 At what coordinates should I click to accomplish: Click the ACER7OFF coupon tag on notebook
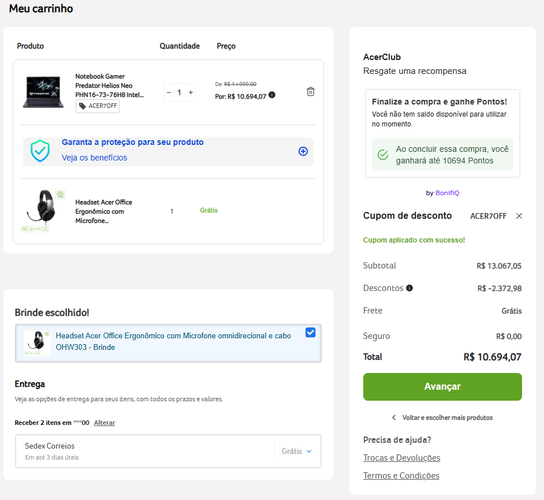click(98, 106)
